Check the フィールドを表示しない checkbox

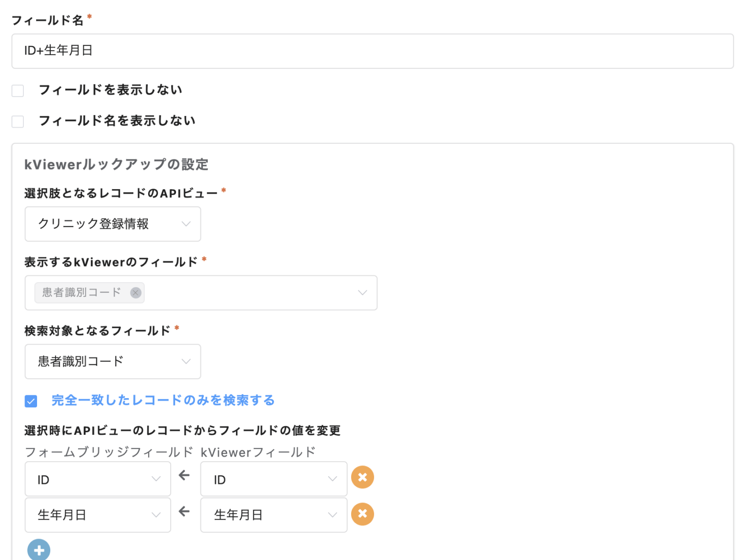[18, 91]
